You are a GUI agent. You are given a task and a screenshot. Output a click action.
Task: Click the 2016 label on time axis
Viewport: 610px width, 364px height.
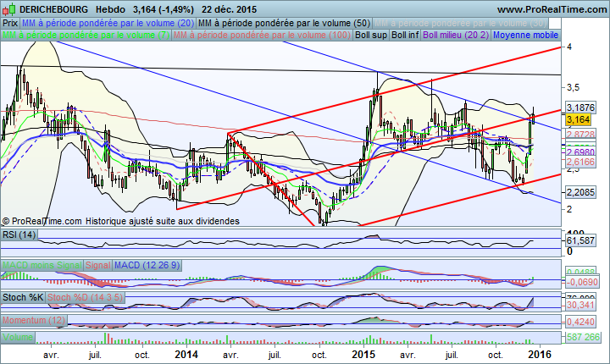[540, 355]
